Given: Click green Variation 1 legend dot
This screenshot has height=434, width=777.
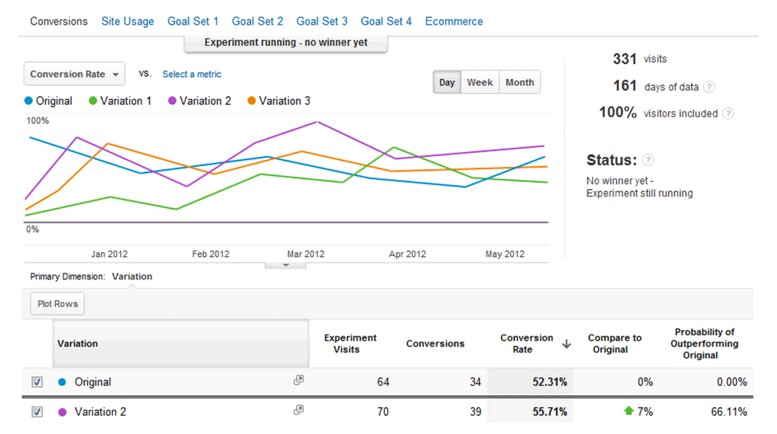Looking at the screenshot, I should click(93, 101).
